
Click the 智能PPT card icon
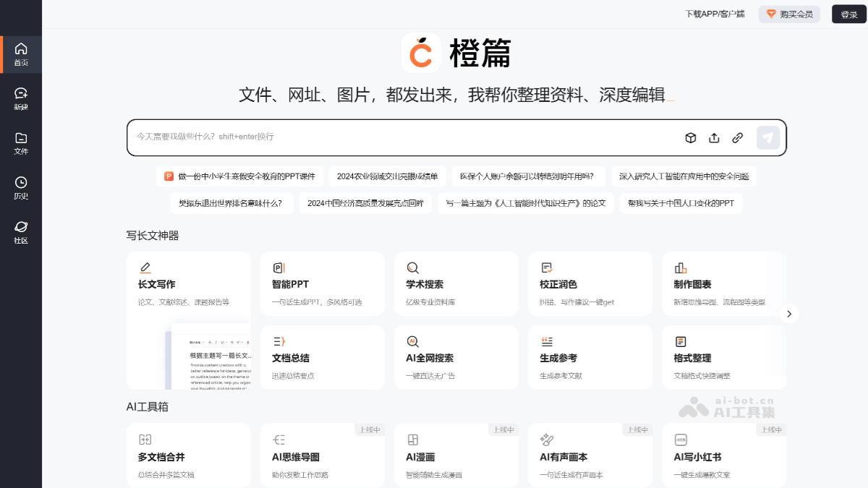[278, 267]
